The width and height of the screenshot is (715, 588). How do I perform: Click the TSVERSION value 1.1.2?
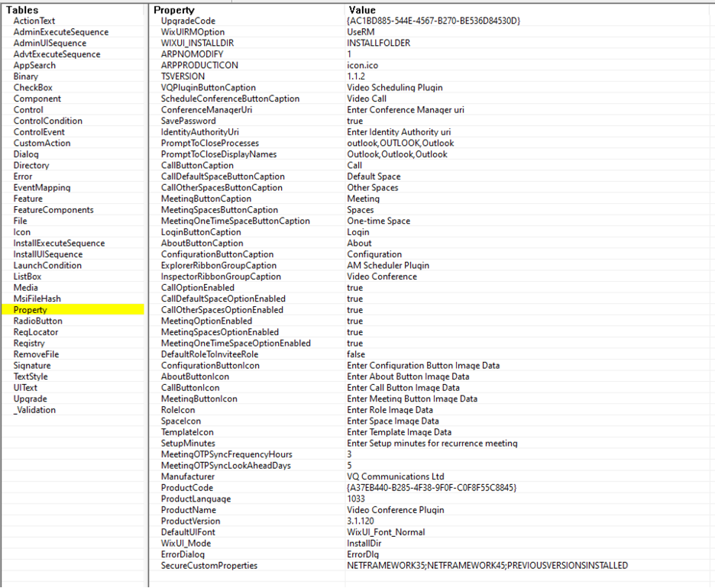pos(356,76)
